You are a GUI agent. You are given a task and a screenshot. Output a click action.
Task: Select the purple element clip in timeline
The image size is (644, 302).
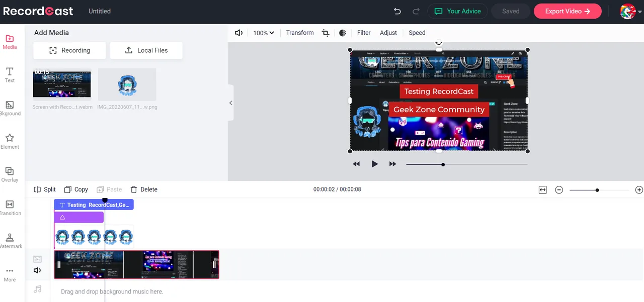pyautogui.click(x=79, y=217)
